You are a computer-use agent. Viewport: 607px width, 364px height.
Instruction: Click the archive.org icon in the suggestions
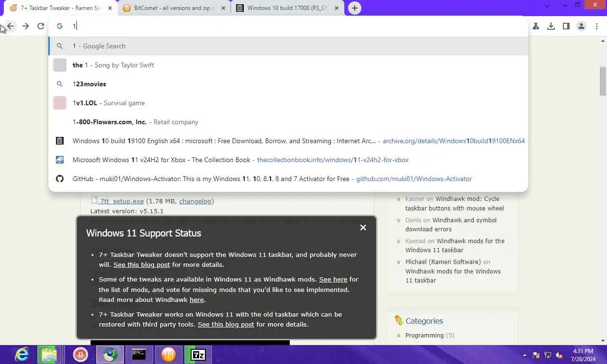[60, 141]
